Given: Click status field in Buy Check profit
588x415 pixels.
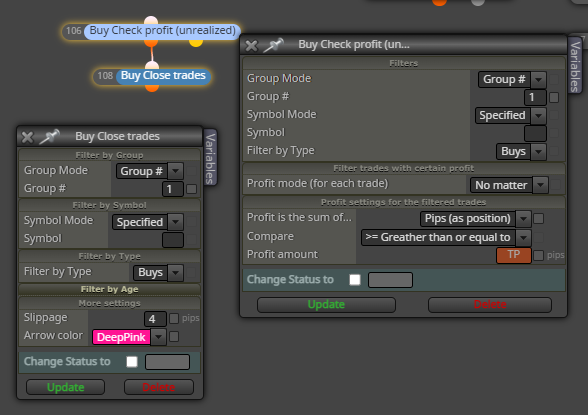Looking at the screenshot, I should [390, 280].
